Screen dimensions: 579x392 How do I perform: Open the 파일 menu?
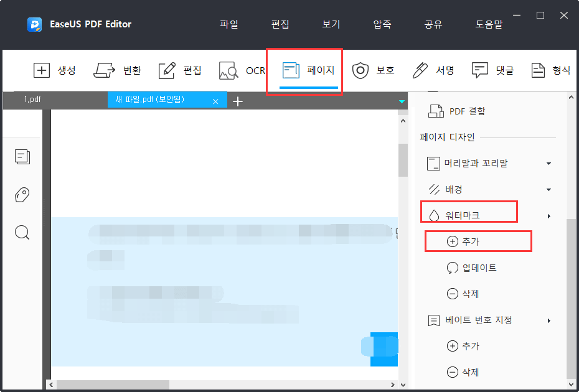pos(228,24)
